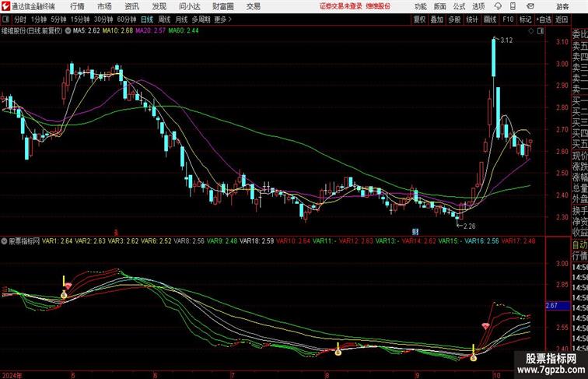Open the 选项 menu
The image size is (588, 379).
point(478,6)
